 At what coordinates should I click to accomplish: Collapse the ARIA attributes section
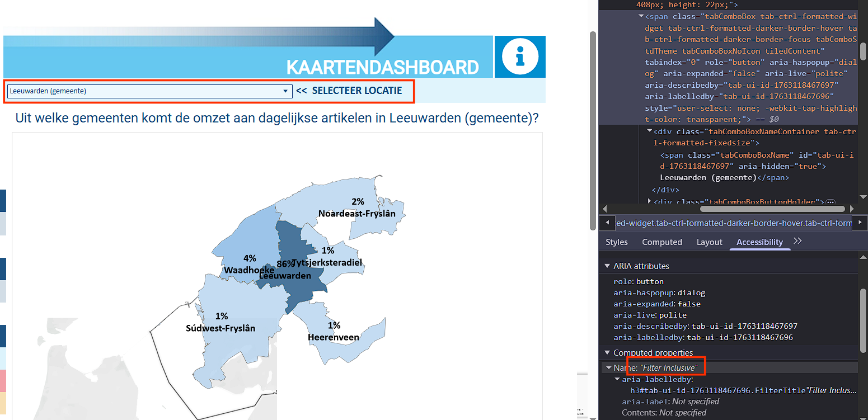(x=607, y=266)
